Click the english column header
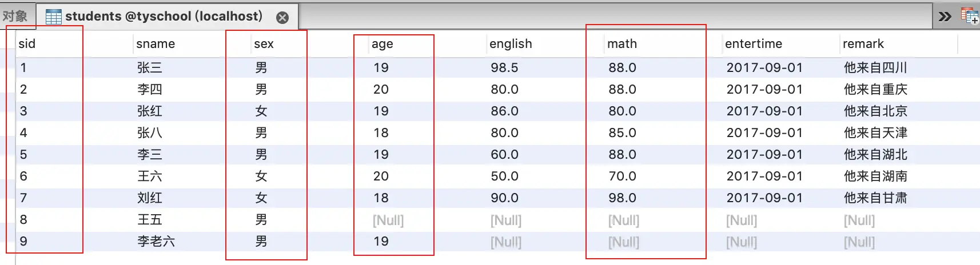 pyautogui.click(x=511, y=44)
